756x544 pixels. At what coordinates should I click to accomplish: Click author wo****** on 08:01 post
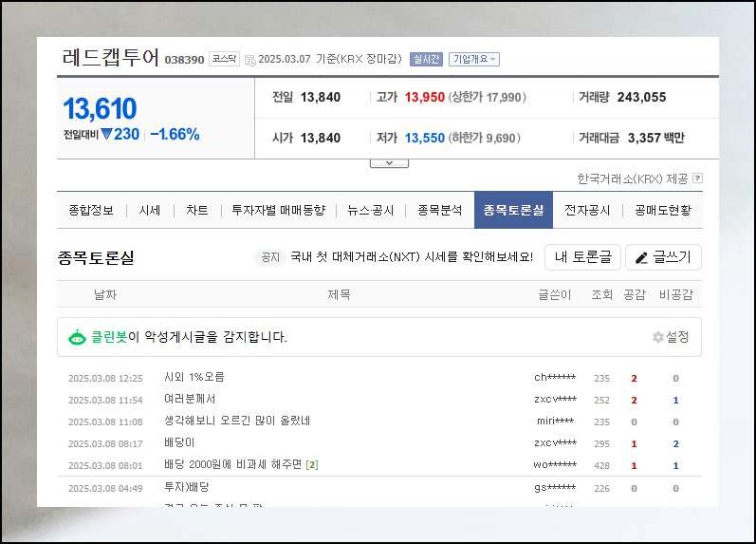(x=555, y=465)
